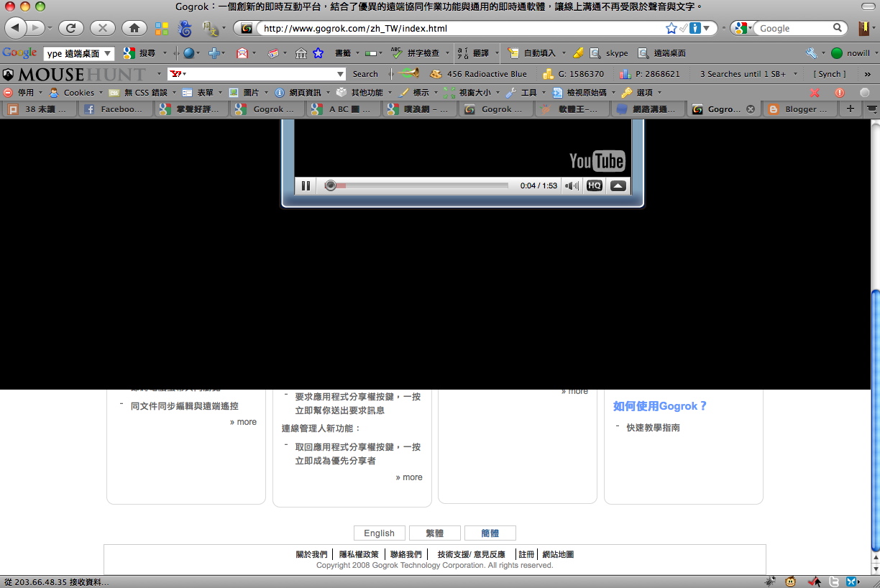
Task: Click the Google search input box
Action: coord(794,28)
